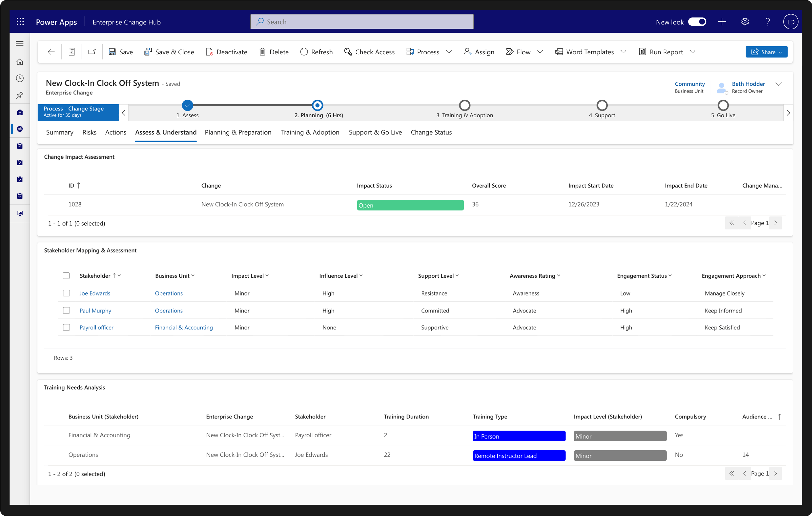Expand the Word Templates dropdown arrow
812x516 pixels.
click(623, 52)
